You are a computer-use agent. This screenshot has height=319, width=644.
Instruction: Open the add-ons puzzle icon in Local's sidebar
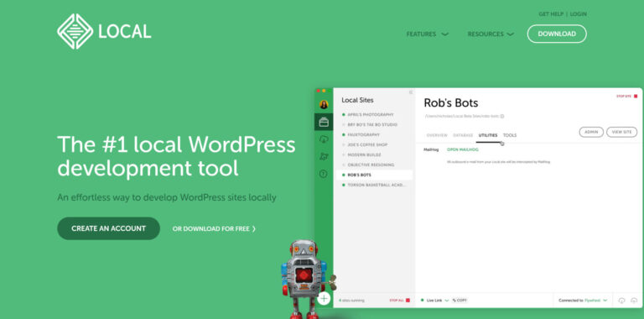(324, 157)
